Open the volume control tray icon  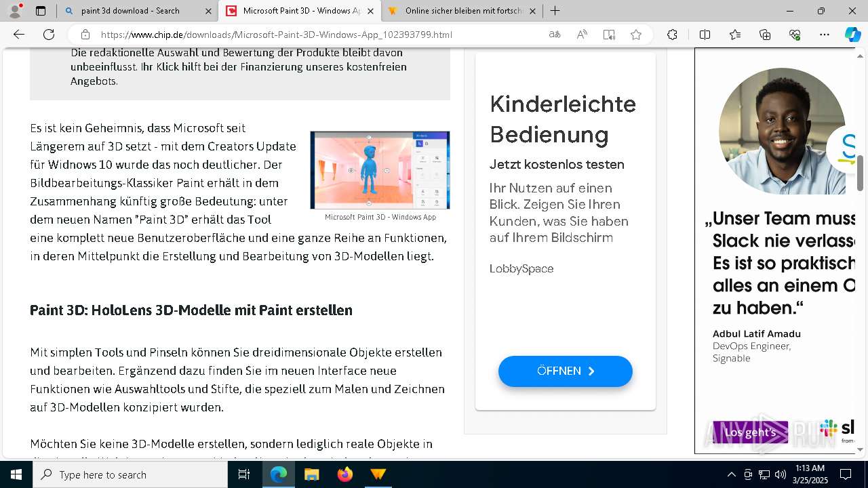781,474
